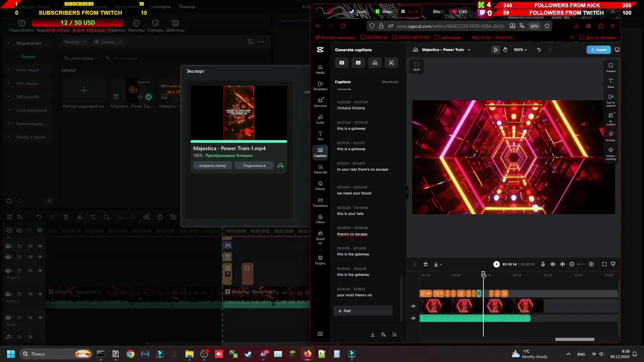The width and height of the screenshot is (644, 362).
Task: Play the CapCut timeline preview
Action: (x=497, y=264)
